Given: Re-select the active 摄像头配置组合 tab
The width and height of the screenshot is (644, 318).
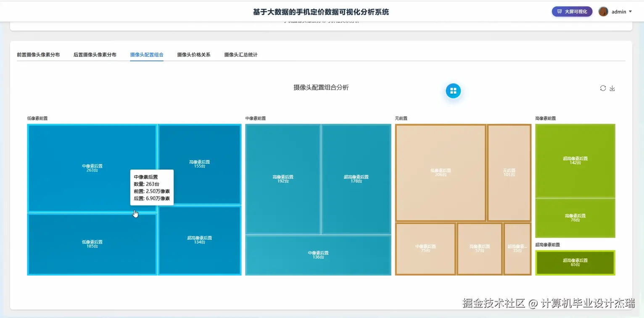Looking at the screenshot, I should [147, 54].
